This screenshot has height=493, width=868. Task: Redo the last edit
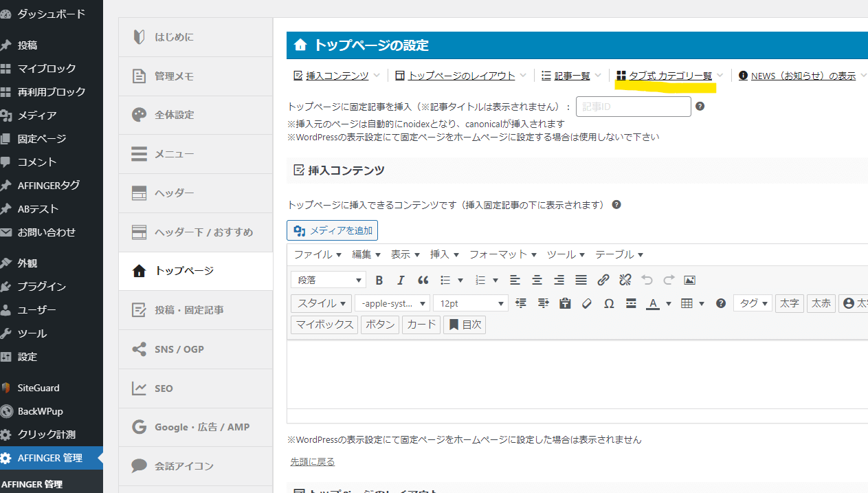[x=669, y=280]
